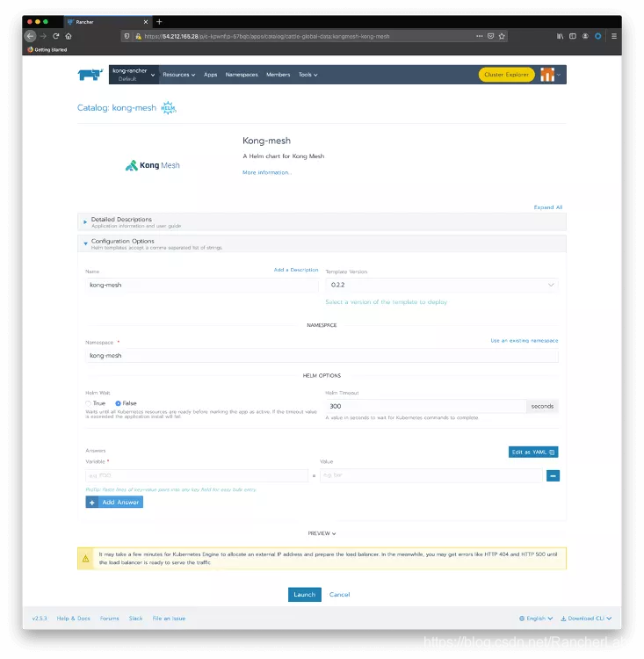Click the Kong Mesh logo image
The width and height of the screenshot is (644, 659).
click(x=153, y=165)
